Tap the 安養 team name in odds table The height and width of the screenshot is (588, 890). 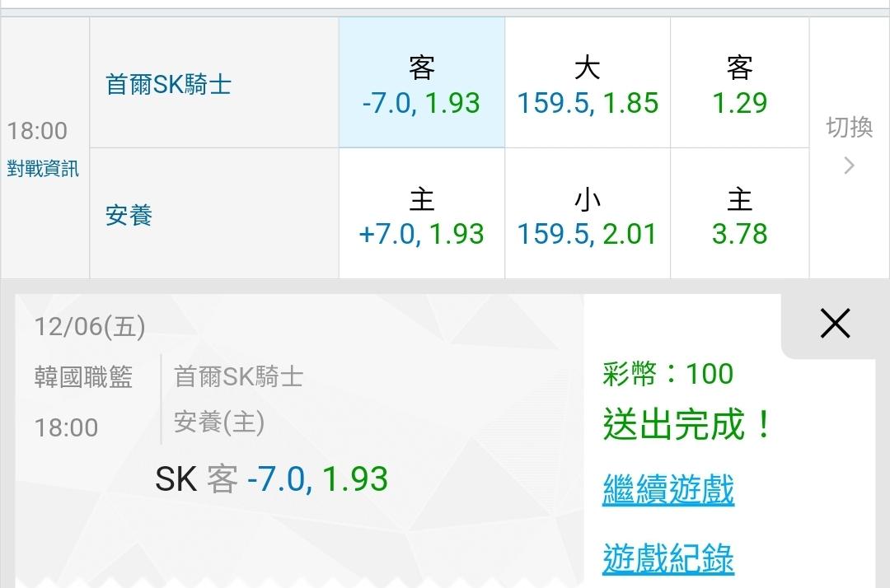point(129,216)
